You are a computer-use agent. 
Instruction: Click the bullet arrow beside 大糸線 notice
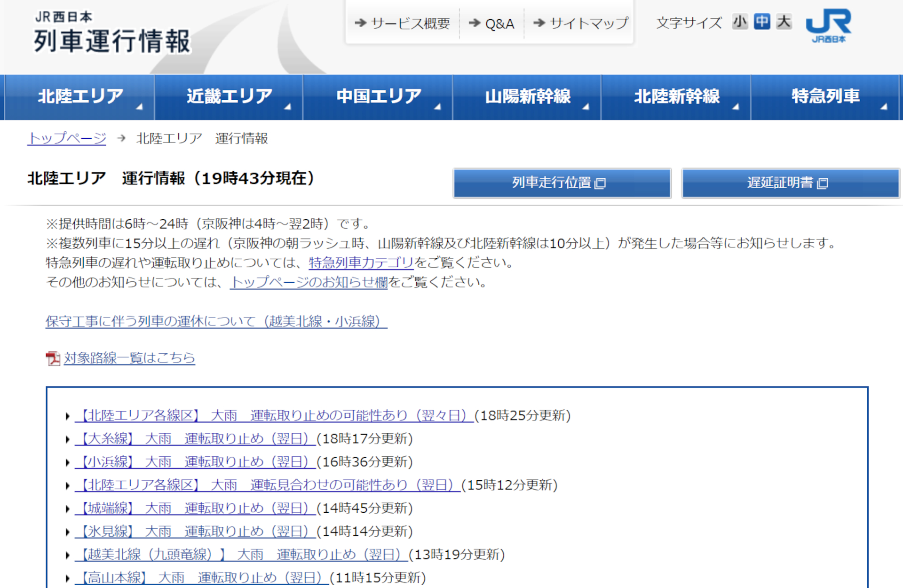(x=68, y=440)
